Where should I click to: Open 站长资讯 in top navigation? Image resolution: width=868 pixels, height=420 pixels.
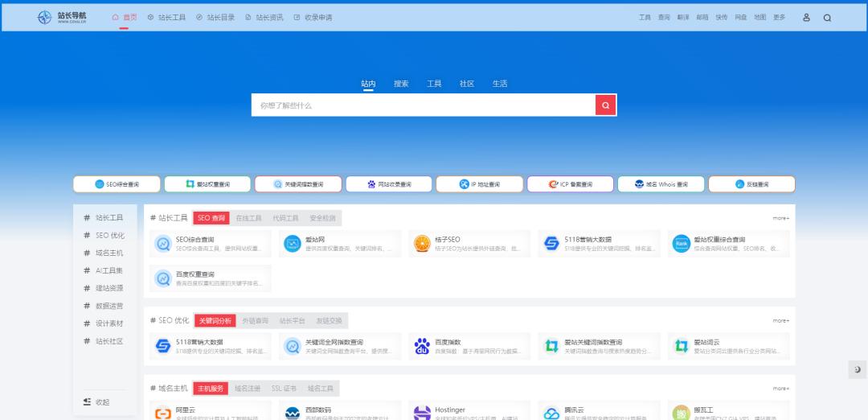(264, 17)
